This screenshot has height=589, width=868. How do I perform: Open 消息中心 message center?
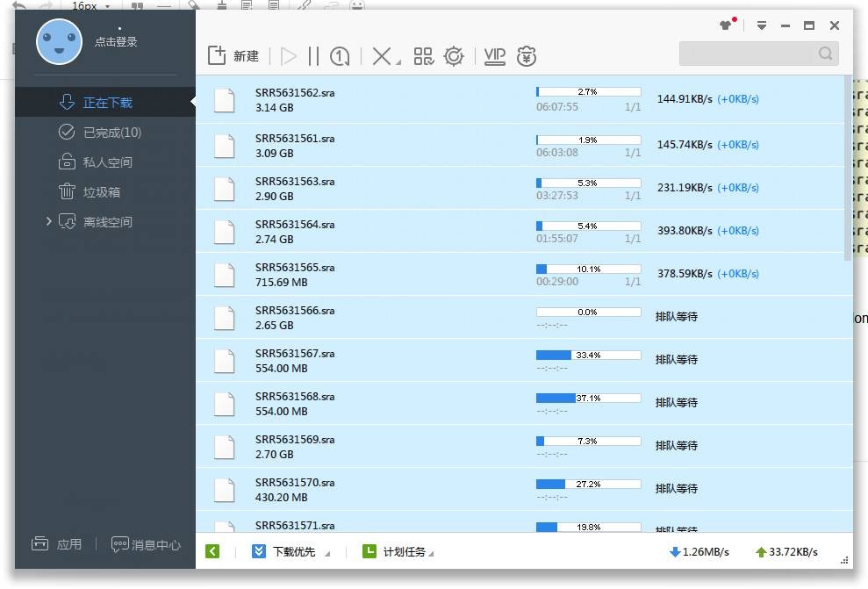click(147, 545)
